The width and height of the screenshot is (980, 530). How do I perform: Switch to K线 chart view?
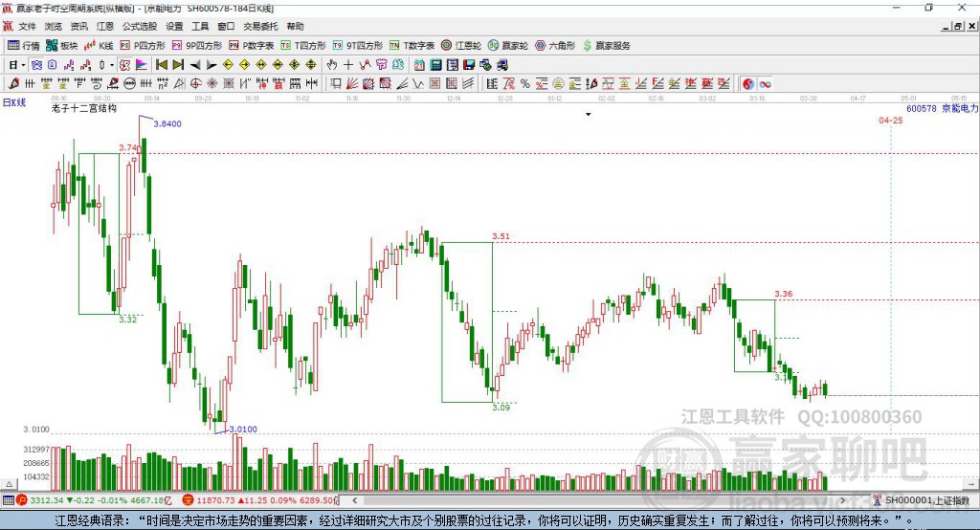(x=99, y=46)
